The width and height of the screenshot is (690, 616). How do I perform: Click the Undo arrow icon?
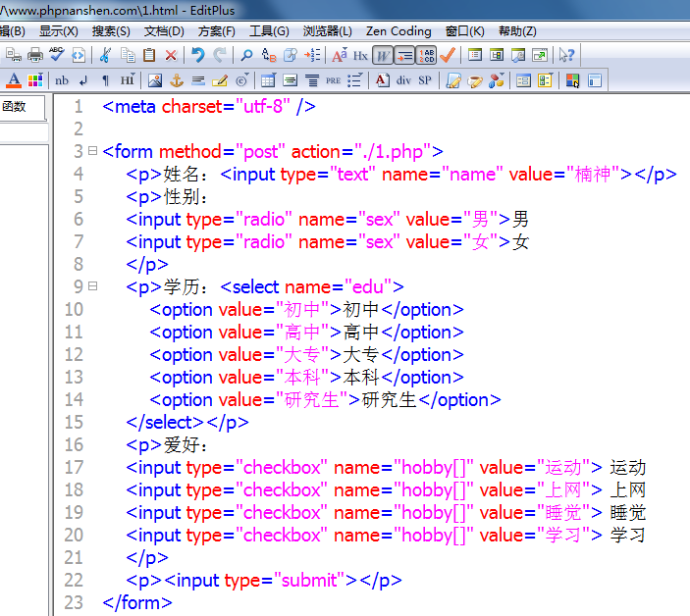click(x=198, y=55)
